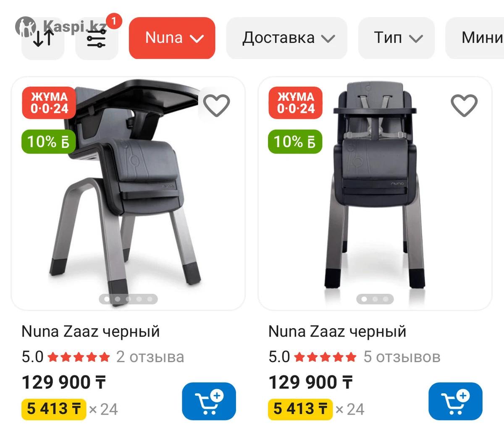The height and width of the screenshot is (439, 504).
Task: Click the ЖҰМА 0·0·24 badge on first product
Action: click(49, 102)
